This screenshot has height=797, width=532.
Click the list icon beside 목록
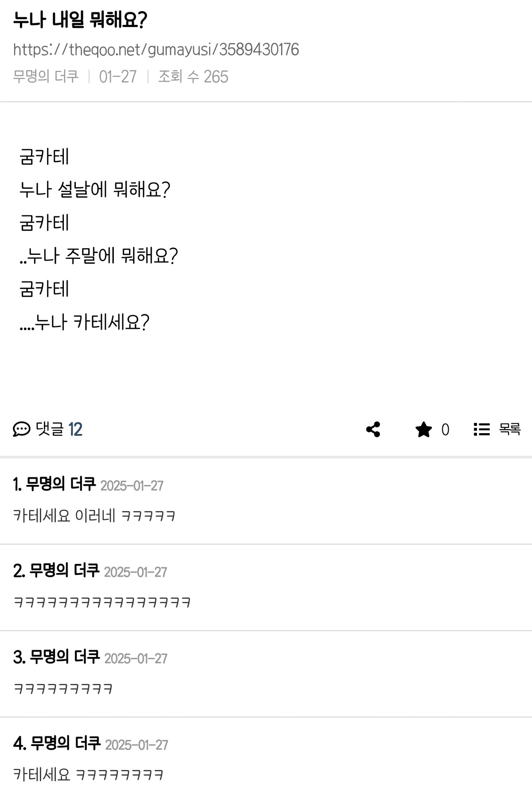point(481,429)
